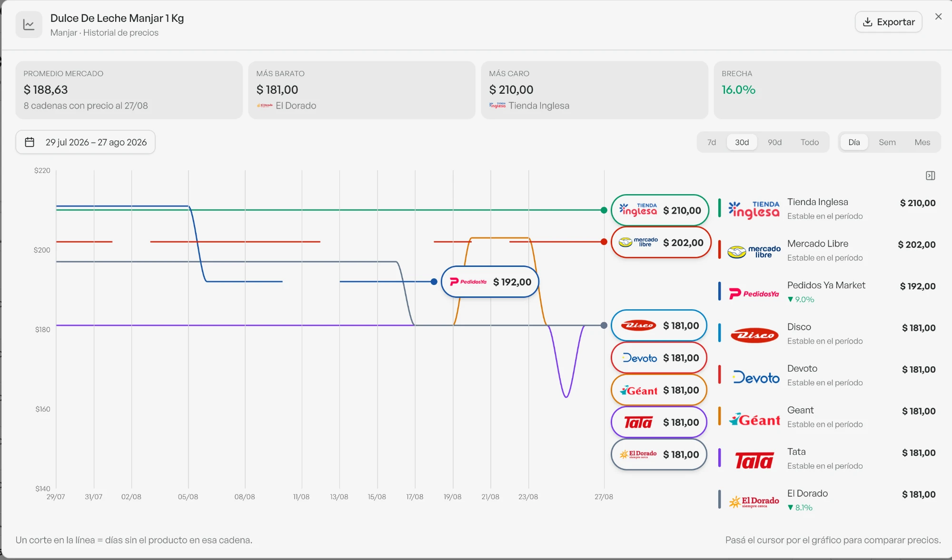The height and width of the screenshot is (560, 952).
Task: Select the 90d time range
Action: 774,142
